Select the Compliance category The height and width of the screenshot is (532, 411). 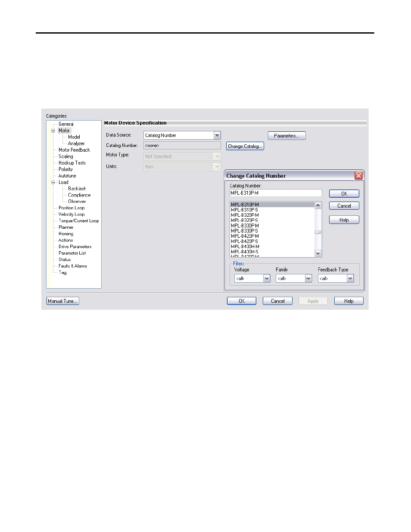pos(79,195)
